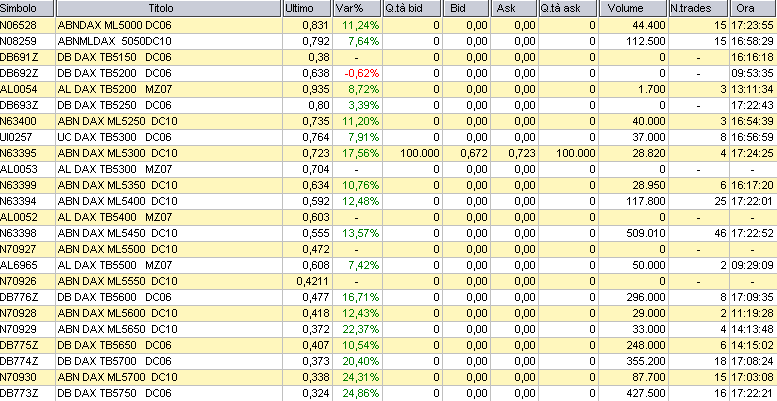Screen dimensions: 777x401
Task: Select title AL DAX TB5500 MZ07
Action: [x=115, y=265]
